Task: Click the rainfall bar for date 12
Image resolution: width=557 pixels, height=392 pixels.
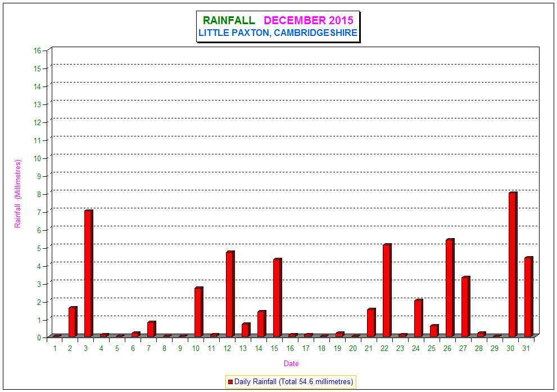Action: click(x=230, y=294)
